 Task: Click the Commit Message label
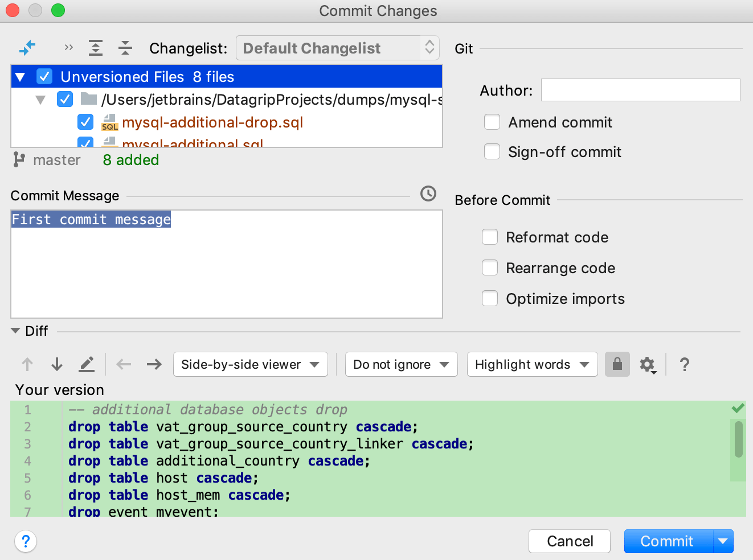coord(65,196)
